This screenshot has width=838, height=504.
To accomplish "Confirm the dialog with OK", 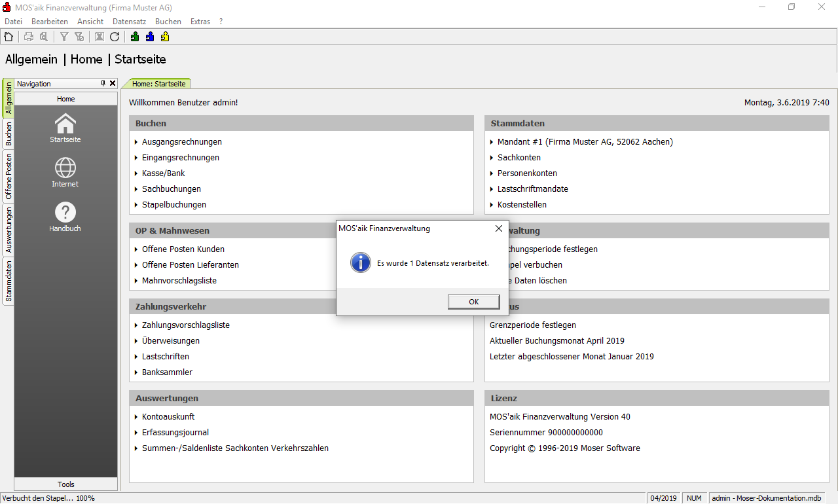I will 473,302.
